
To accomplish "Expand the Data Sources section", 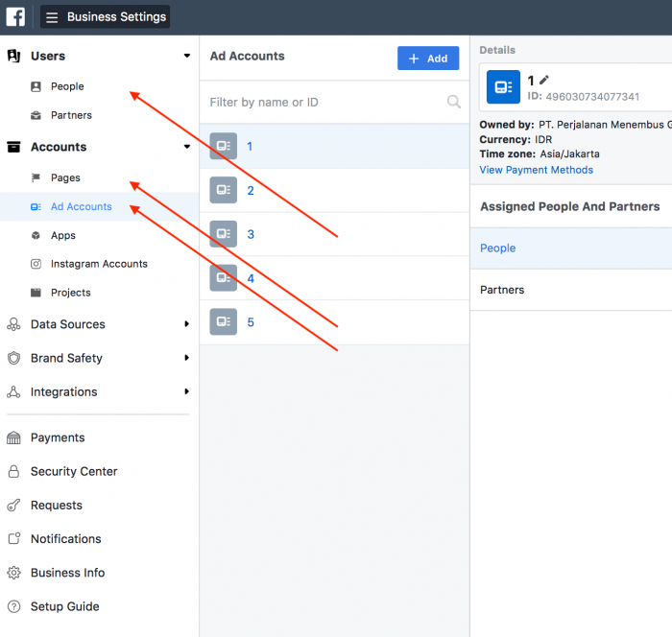I will point(186,324).
